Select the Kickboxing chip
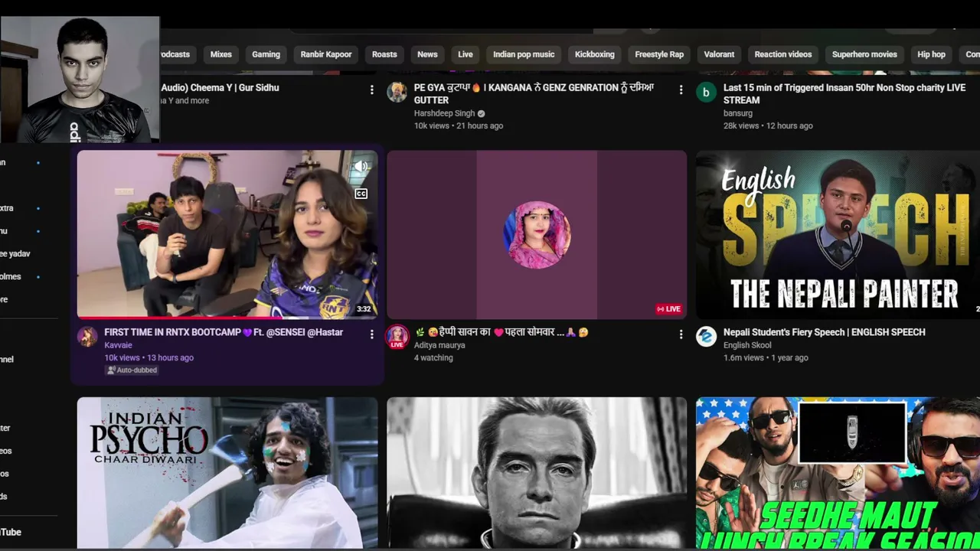 pyautogui.click(x=595, y=54)
